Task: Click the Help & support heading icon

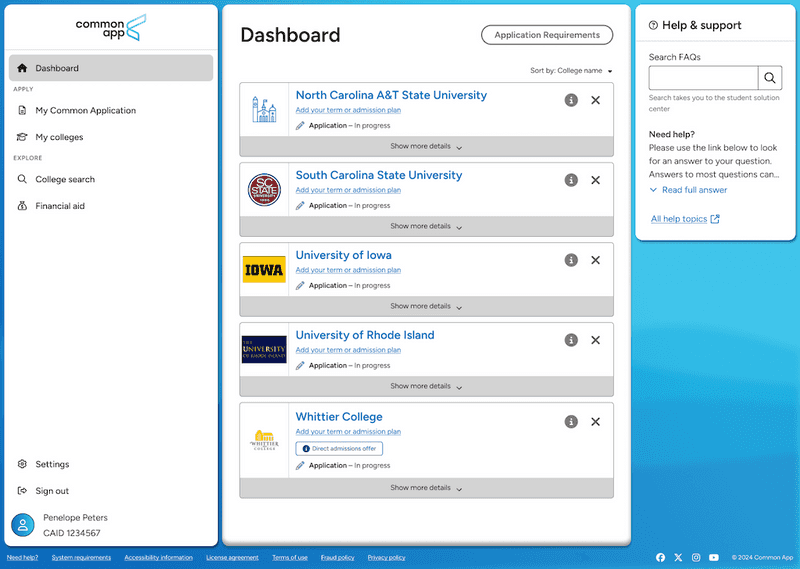Action: coord(653,25)
